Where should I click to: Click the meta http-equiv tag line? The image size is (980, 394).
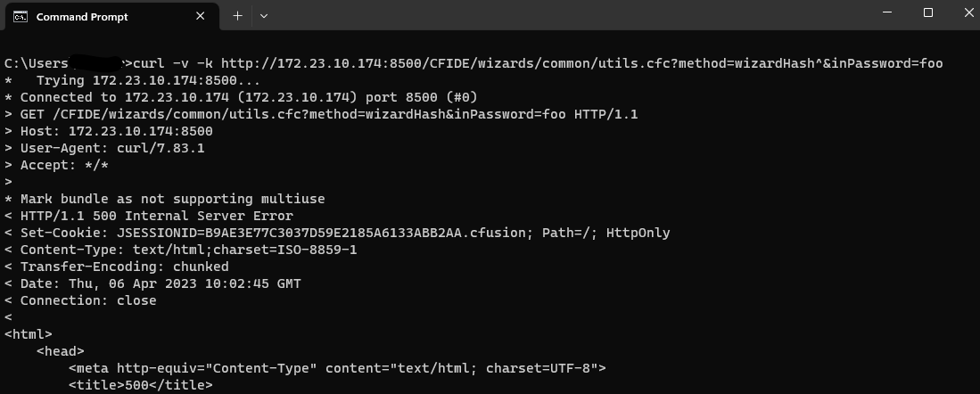337,368
